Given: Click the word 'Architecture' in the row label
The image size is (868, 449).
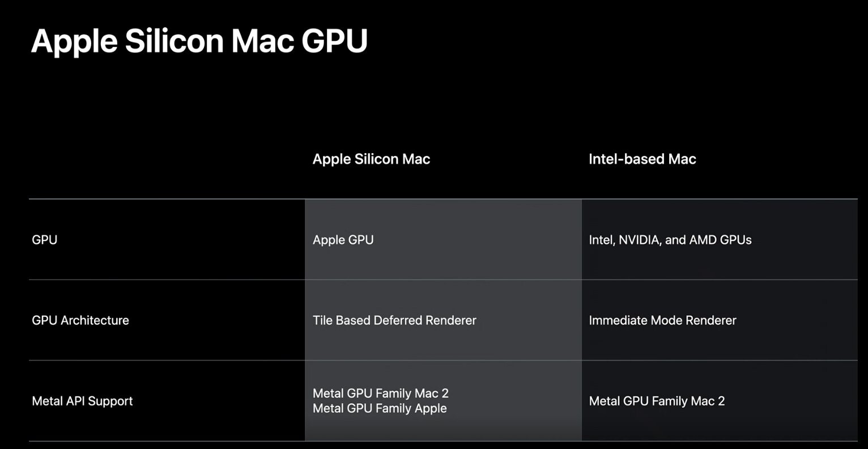Looking at the screenshot, I should tap(95, 320).
